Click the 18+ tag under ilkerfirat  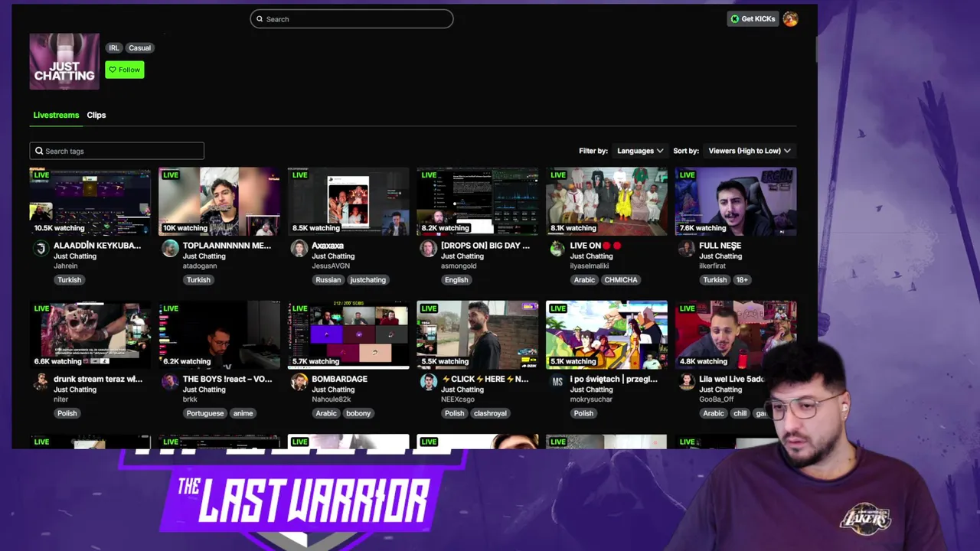coord(742,280)
